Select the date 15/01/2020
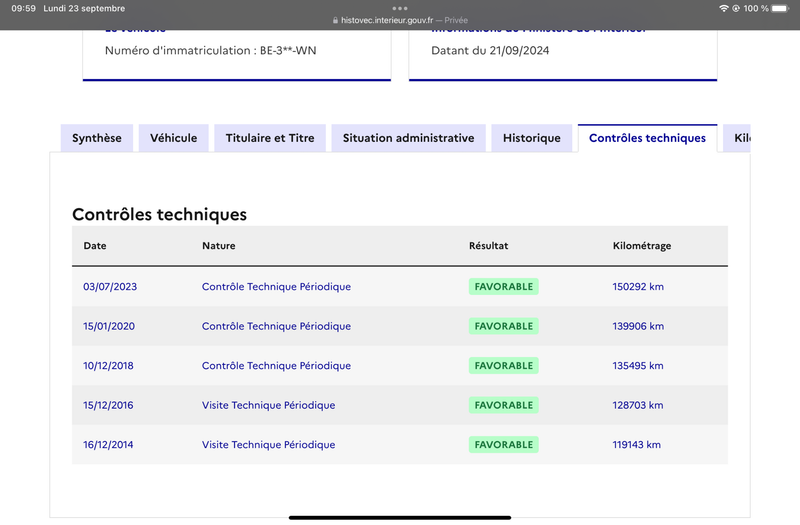 [109, 327]
